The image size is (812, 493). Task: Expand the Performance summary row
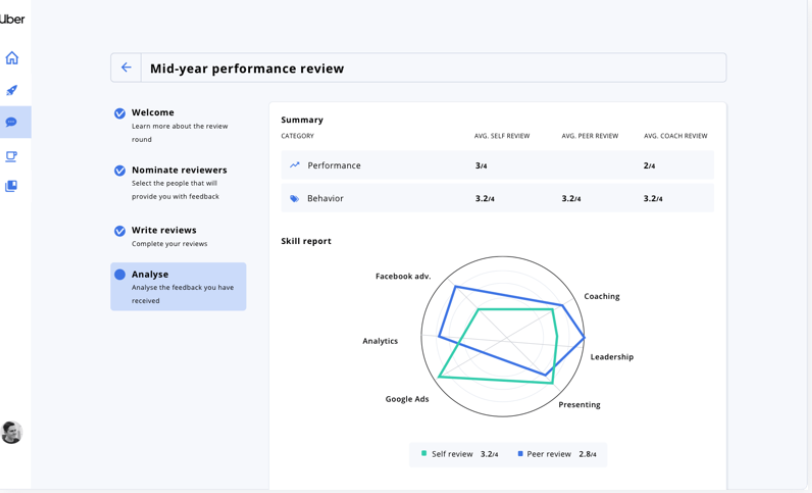pyautogui.click(x=497, y=165)
